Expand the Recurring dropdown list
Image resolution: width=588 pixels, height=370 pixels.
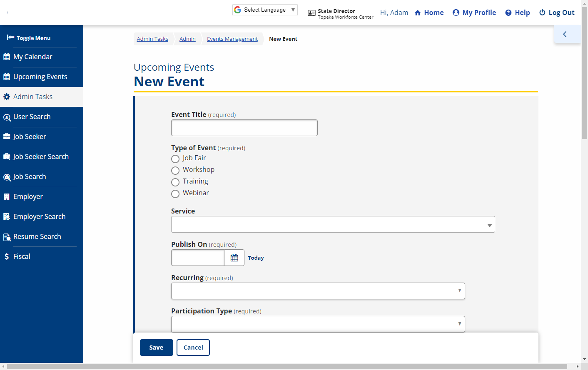pos(318,291)
